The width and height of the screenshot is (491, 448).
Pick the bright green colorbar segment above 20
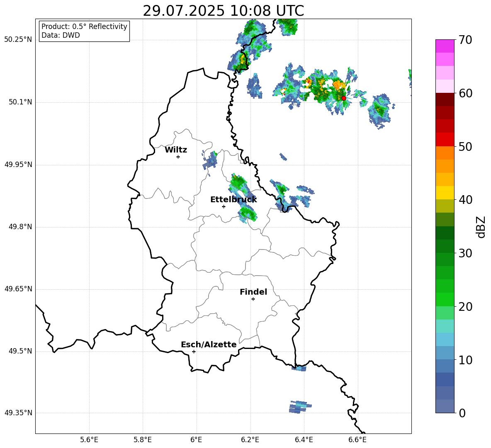[445, 300]
